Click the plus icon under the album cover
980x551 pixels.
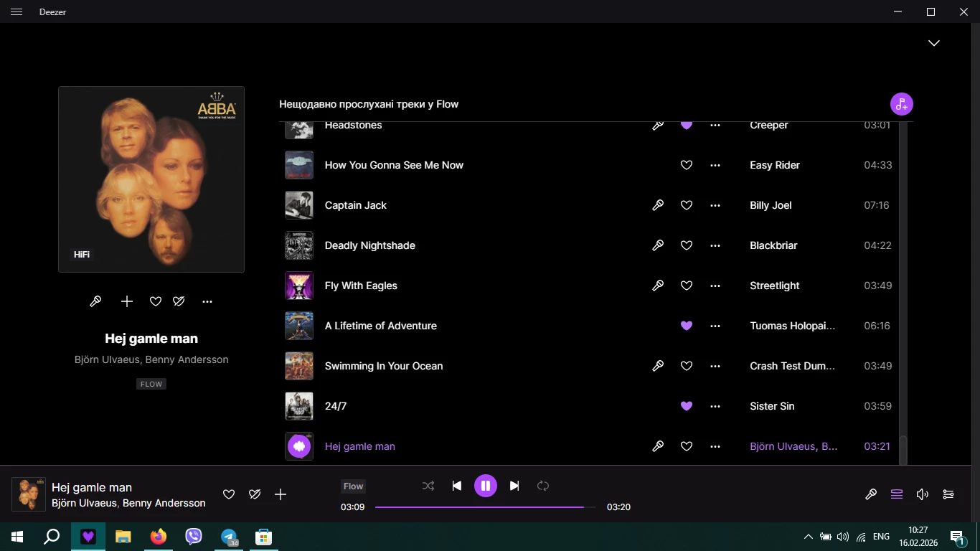click(x=127, y=301)
